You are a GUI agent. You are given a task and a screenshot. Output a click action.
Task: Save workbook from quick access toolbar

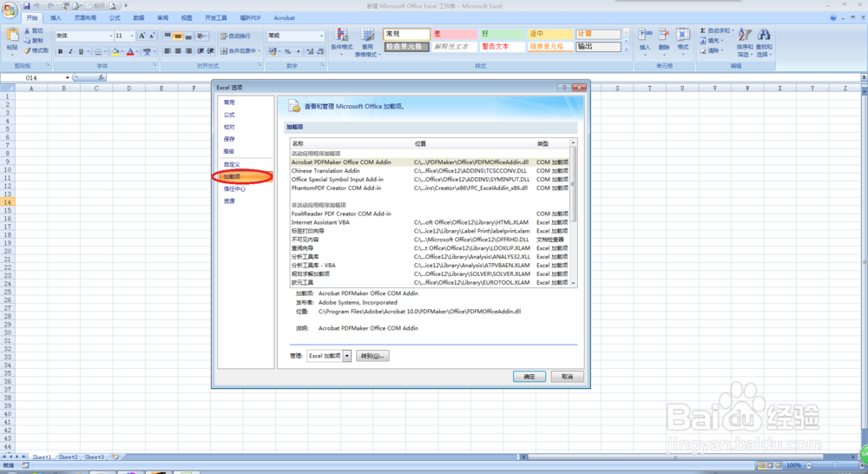(27, 5)
